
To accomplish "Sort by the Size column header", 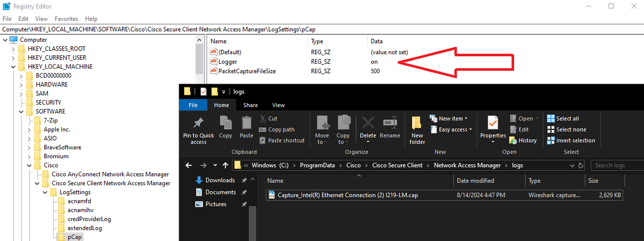I will pyautogui.click(x=604, y=181).
